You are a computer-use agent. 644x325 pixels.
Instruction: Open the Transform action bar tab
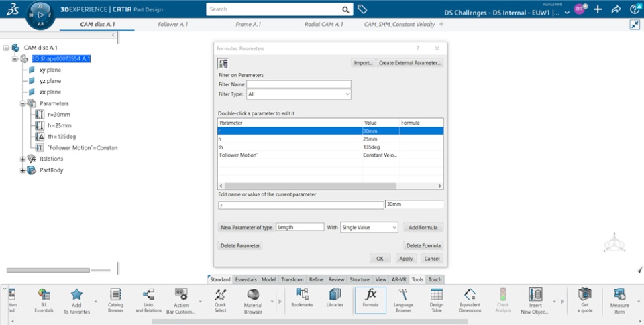(x=292, y=279)
